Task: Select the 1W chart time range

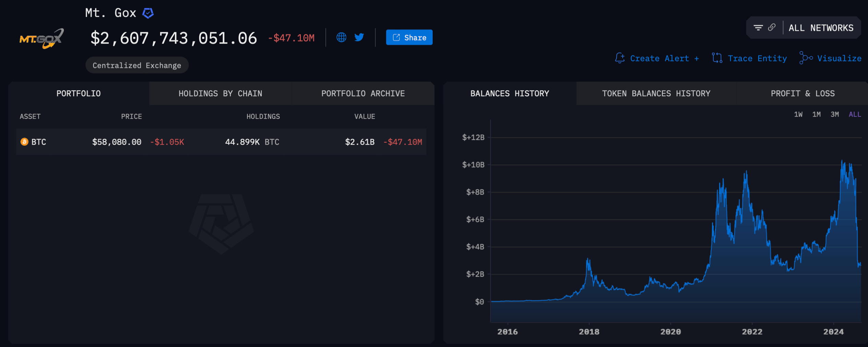Action: pyautogui.click(x=798, y=115)
